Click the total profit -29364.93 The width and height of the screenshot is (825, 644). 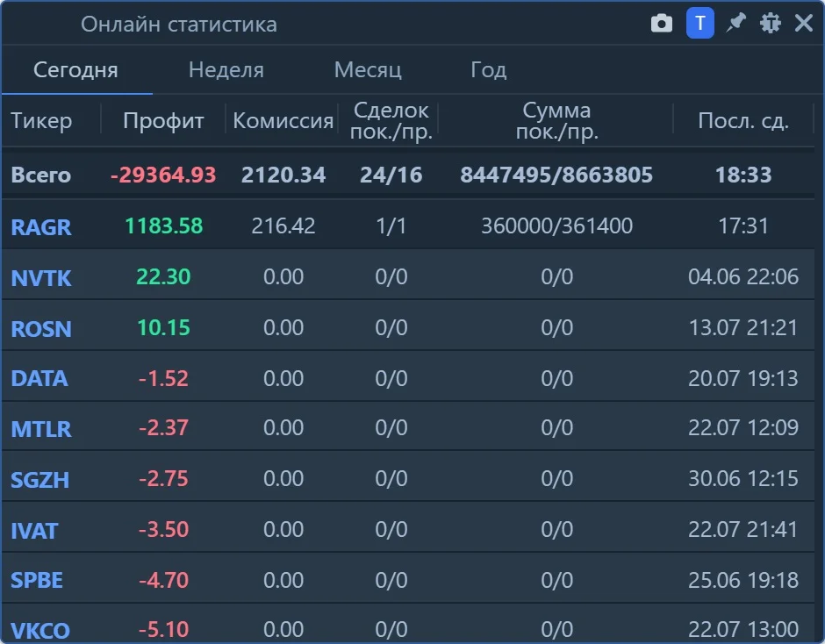click(163, 175)
